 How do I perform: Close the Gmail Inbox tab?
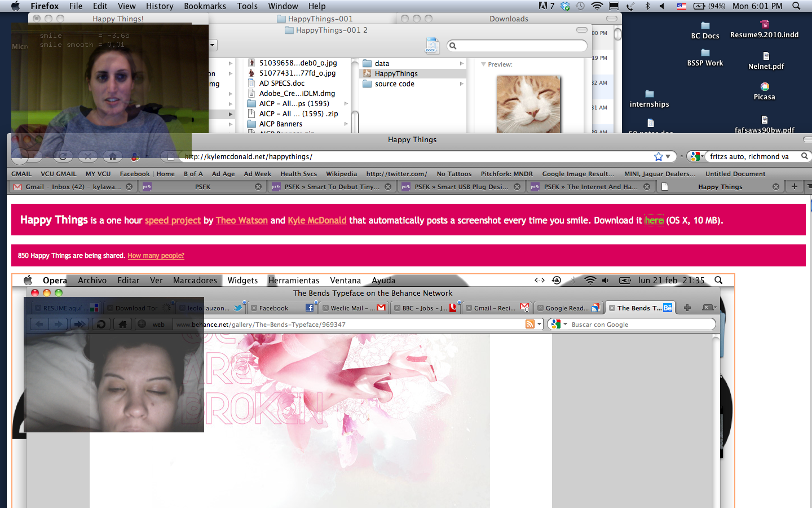click(129, 187)
